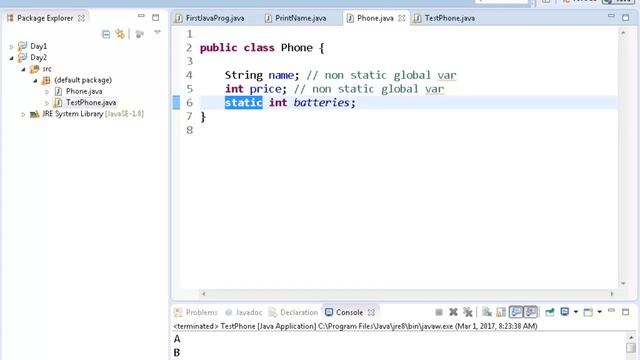Screen dimensions: 640x360
Task: Expand TestPhone.java in Package Explorer
Action: pos(47,103)
